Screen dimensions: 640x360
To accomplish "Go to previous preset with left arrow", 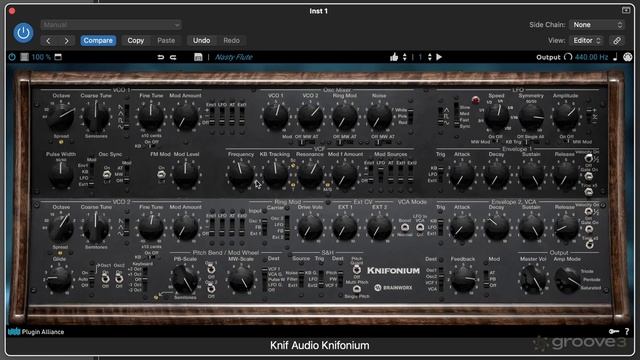I will pos(48,40).
